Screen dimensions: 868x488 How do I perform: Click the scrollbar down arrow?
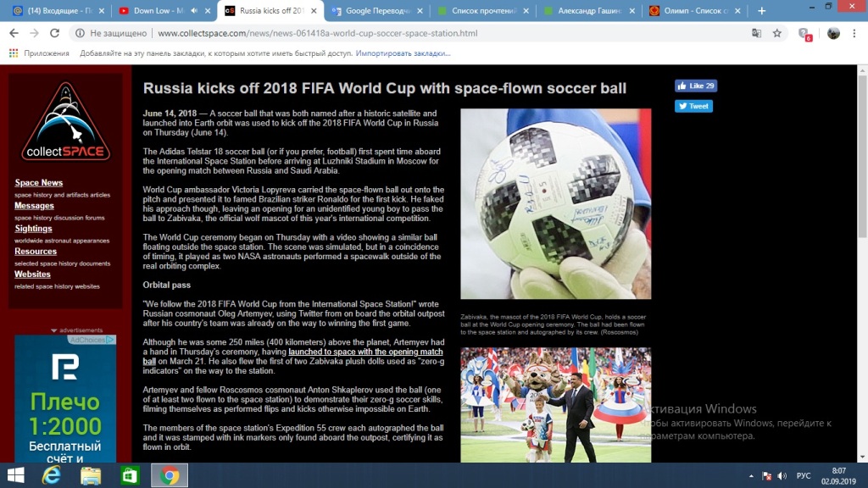(x=862, y=457)
